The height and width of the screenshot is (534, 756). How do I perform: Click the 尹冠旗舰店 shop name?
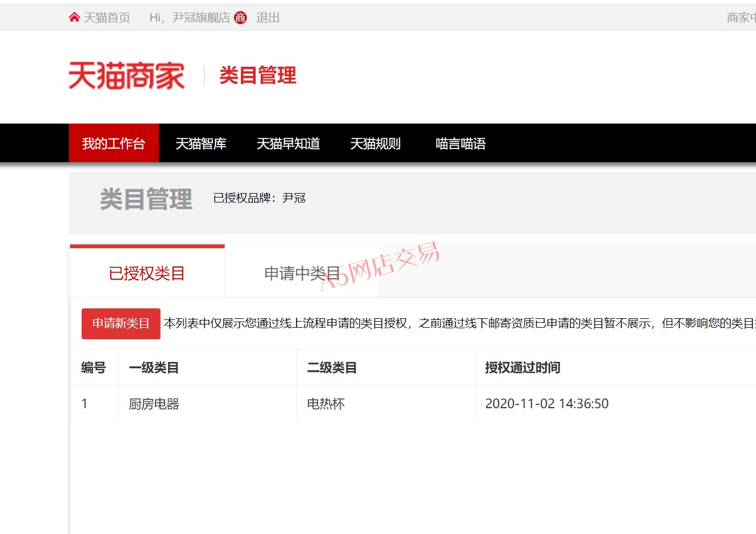pos(201,18)
